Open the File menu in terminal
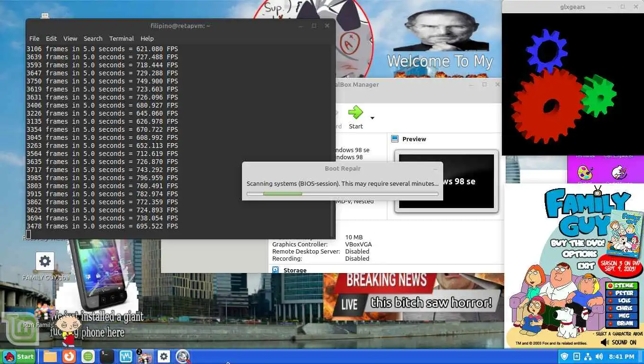The image size is (644, 364). pos(35,38)
